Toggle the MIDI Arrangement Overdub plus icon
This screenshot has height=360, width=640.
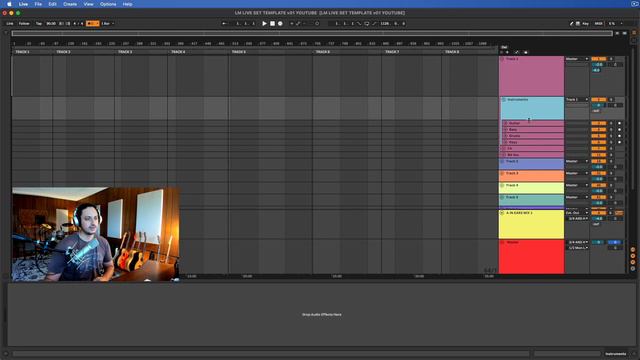[291, 24]
